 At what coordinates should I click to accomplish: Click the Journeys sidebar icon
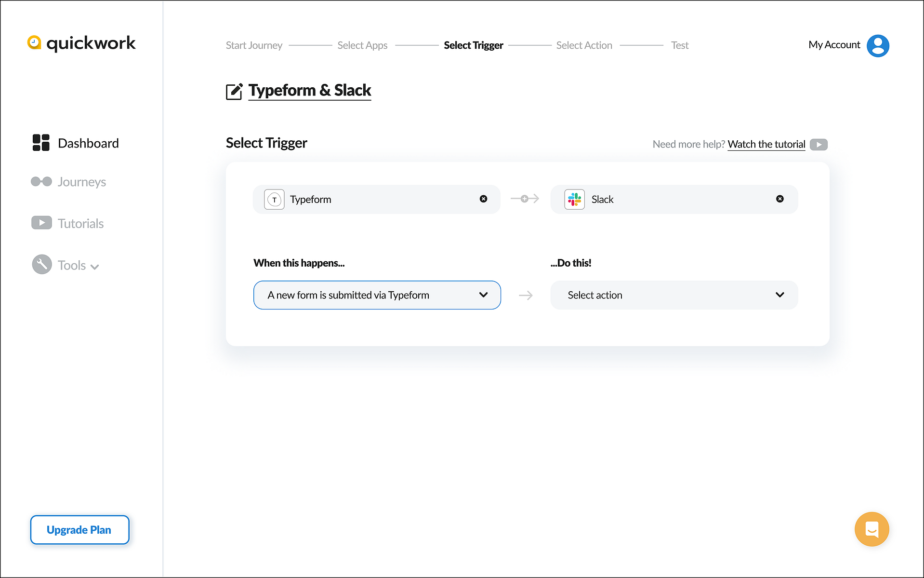coord(41,181)
